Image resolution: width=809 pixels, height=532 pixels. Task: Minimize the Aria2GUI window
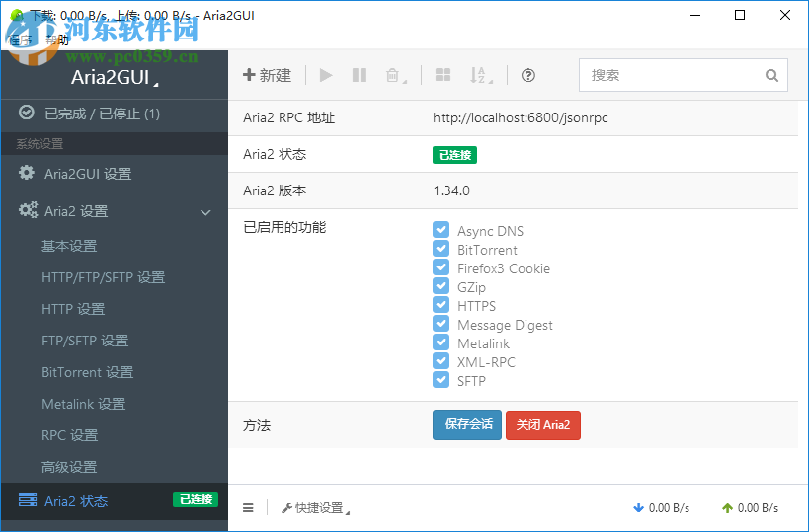[695, 15]
